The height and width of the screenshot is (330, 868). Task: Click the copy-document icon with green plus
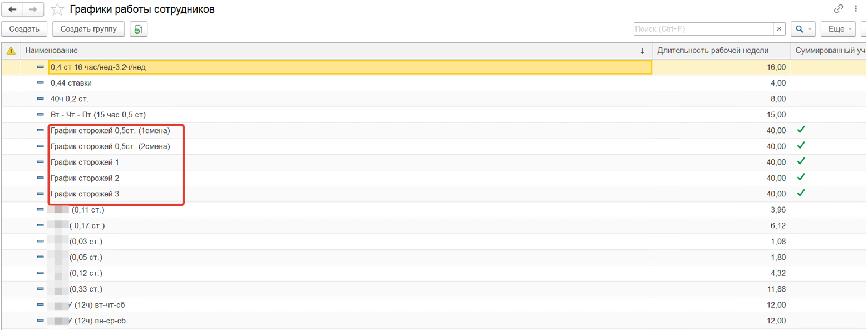click(139, 29)
